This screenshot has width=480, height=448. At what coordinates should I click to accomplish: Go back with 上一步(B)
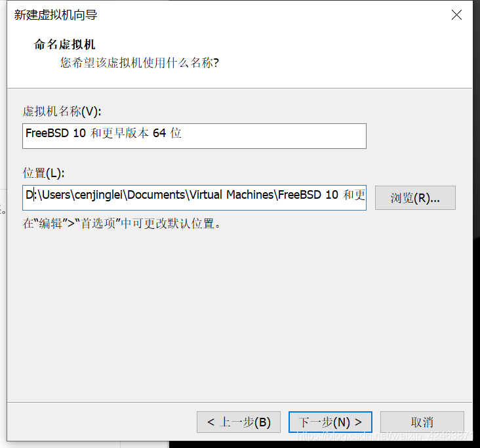tap(239, 422)
